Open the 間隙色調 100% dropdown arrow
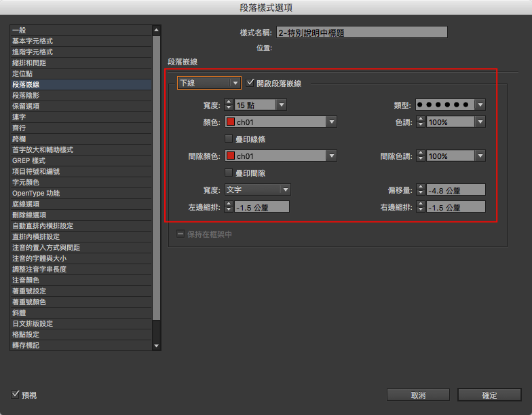This screenshot has height=415, width=532. click(480, 156)
